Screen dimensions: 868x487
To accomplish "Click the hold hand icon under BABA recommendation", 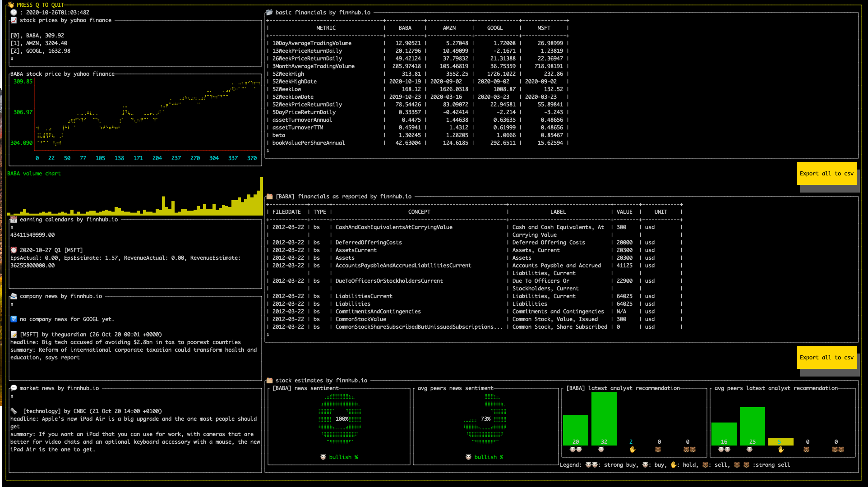I will 632,450.
